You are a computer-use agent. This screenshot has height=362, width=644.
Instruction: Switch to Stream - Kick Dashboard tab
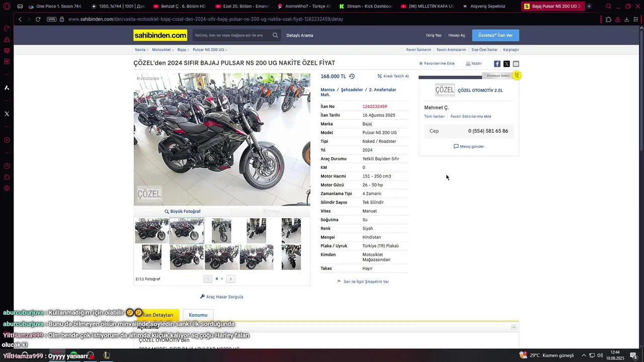click(366, 7)
